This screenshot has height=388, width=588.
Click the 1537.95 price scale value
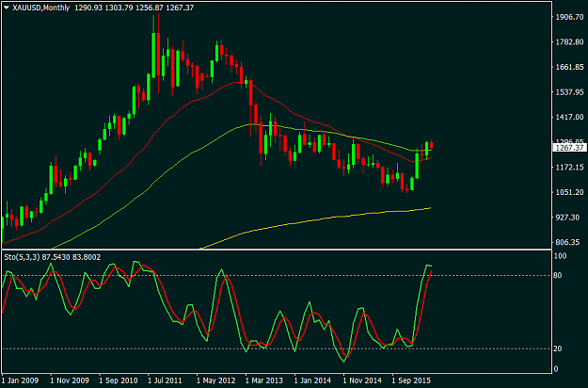click(x=569, y=92)
